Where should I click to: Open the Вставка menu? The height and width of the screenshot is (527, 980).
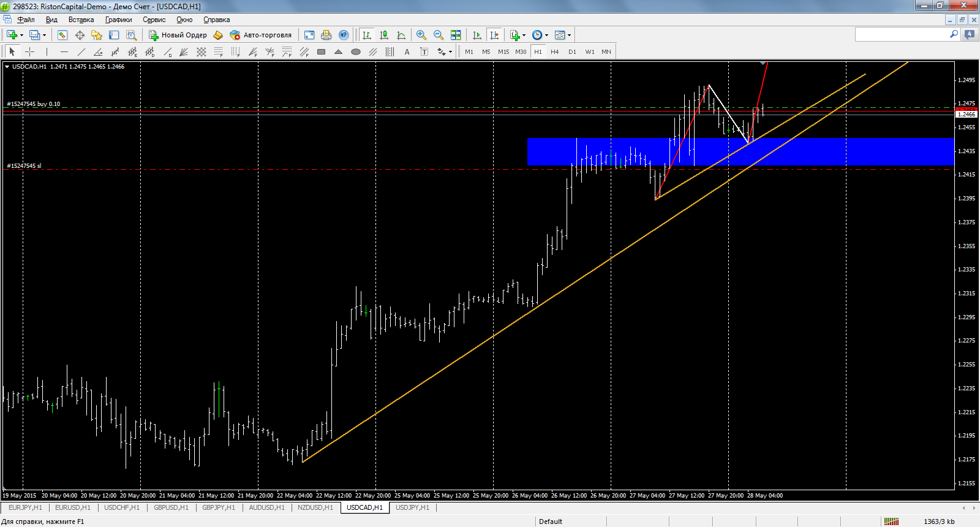point(81,20)
